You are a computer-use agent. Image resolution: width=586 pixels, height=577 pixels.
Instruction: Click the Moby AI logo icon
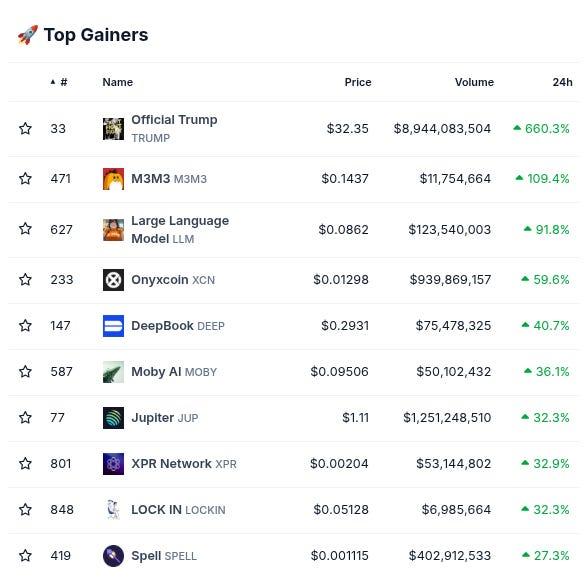coord(113,372)
